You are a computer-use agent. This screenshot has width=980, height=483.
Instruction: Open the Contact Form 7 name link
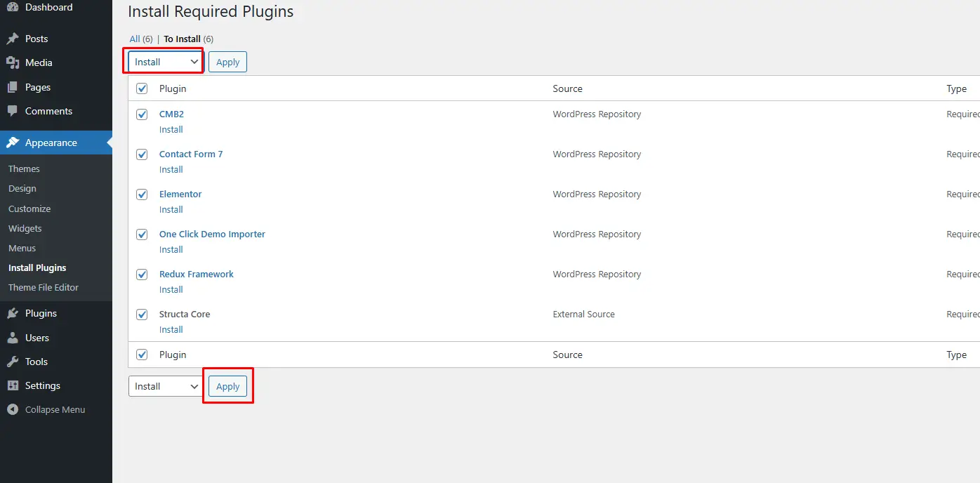191,154
